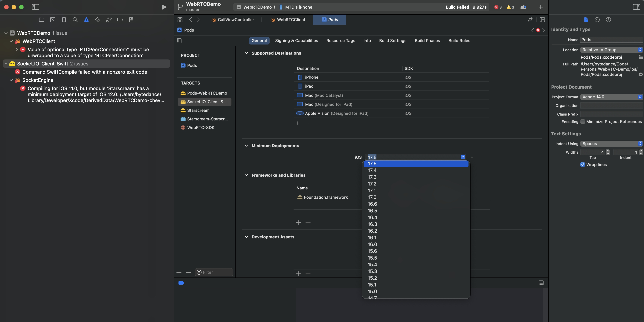Toggle the debug area panel icon
The width and height of the screenshot is (644, 322).
(x=541, y=283)
